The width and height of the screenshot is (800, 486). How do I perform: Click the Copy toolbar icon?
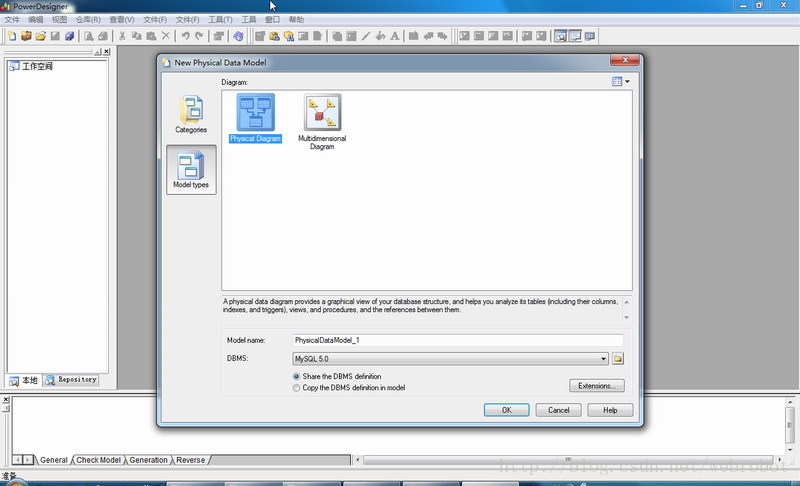pyautogui.click(x=137, y=36)
